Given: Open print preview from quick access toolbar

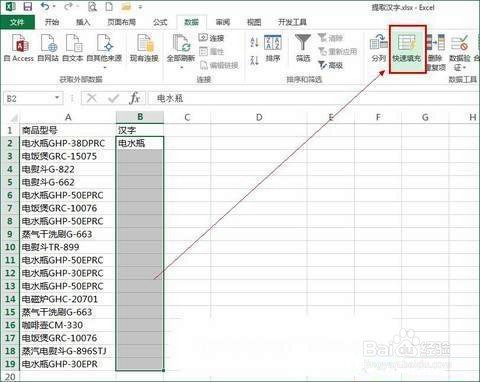Looking at the screenshot, I should coord(92,7).
